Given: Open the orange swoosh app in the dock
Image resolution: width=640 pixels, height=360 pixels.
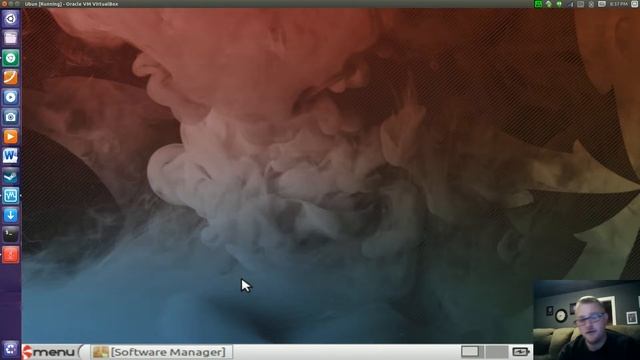Looking at the screenshot, I should tap(11, 78).
